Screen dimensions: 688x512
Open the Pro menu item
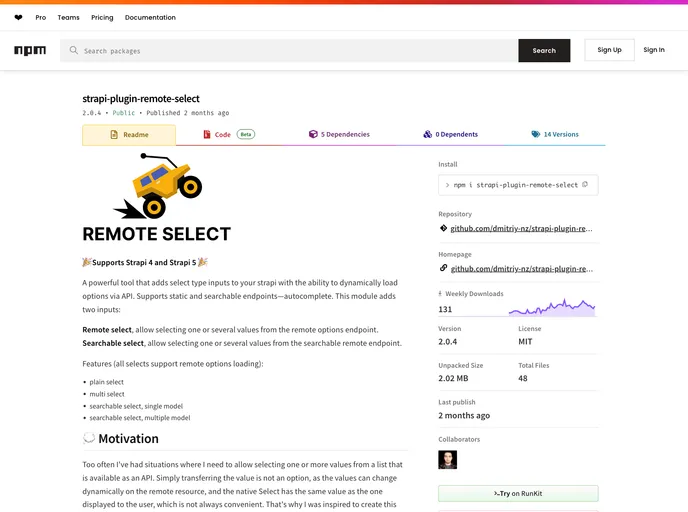(41, 18)
